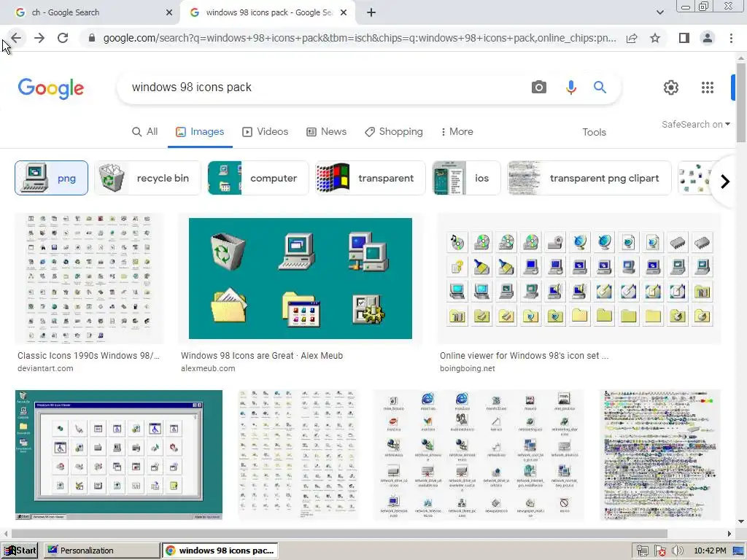Open the Windows 98 Icon Viewer screenshot thumbnail
Image resolution: width=747 pixels, height=560 pixels.
119,455
